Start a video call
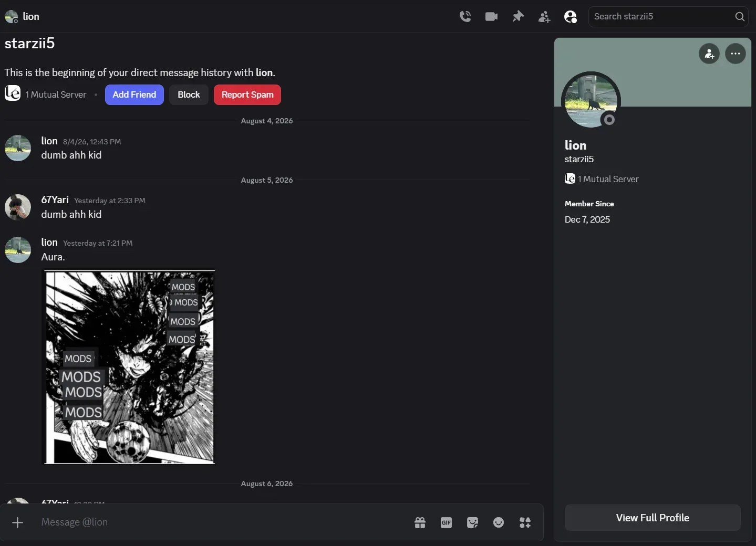Viewport: 756px width, 546px height. click(x=491, y=17)
